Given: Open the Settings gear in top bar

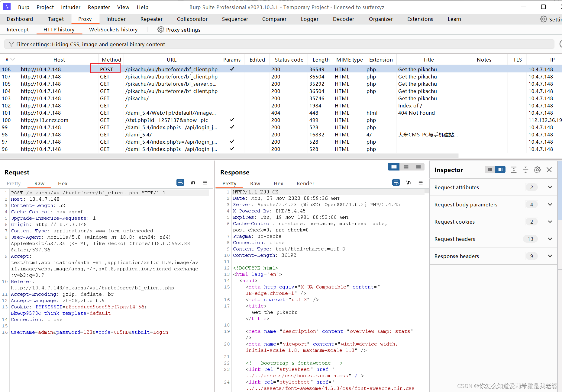Looking at the screenshot, I should (x=544, y=19).
